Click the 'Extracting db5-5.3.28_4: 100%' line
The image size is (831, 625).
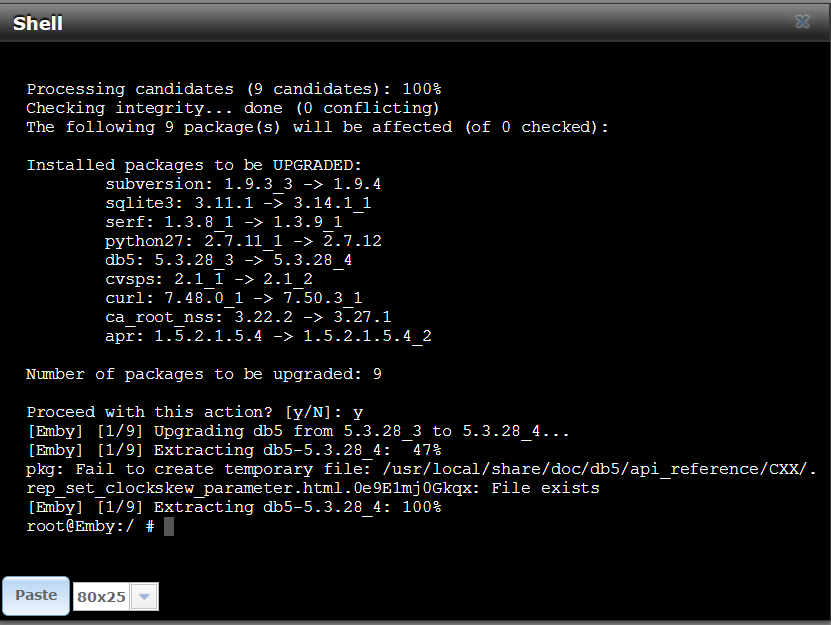pyautogui.click(x=234, y=507)
